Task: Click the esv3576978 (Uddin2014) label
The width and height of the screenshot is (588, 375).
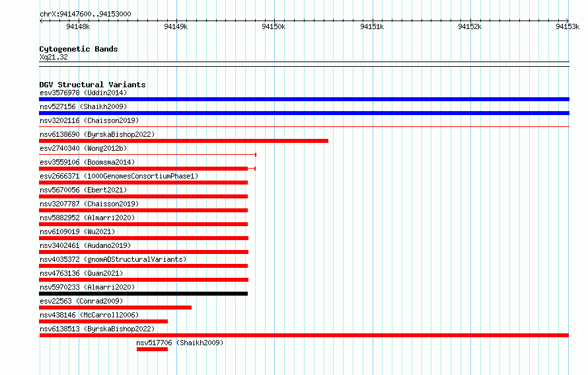Action: [x=83, y=93]
